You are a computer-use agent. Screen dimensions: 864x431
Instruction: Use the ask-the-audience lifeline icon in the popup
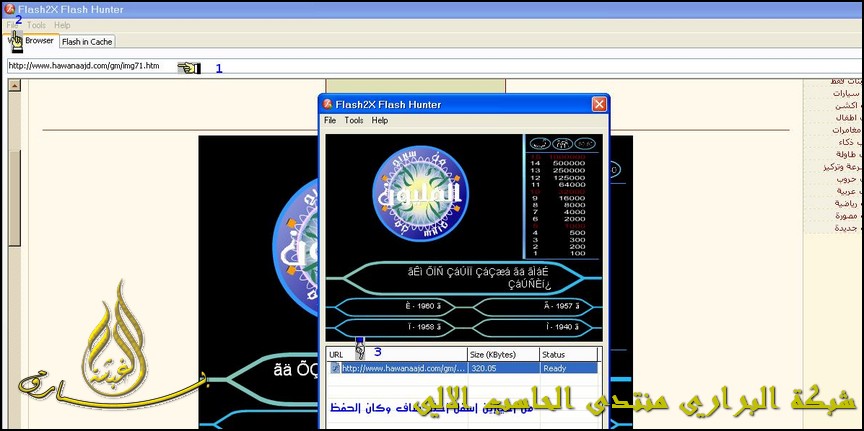[563, 144]
